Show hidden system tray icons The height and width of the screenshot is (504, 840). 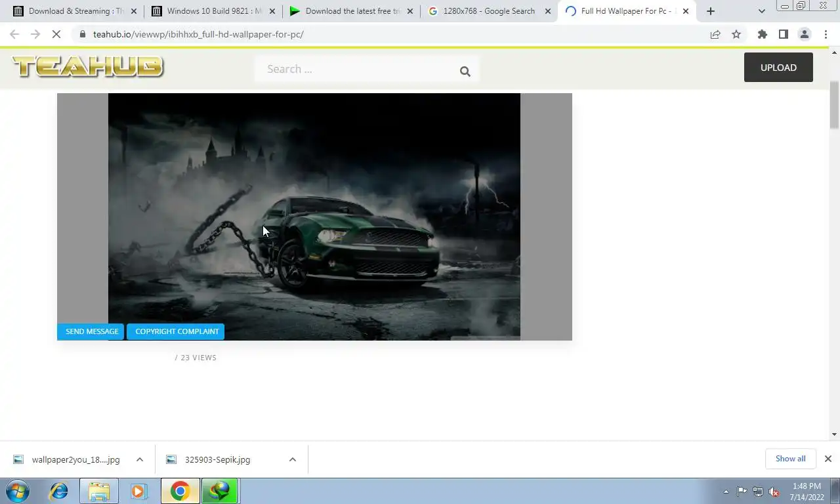pyautogui.click(x=726, y=492)
